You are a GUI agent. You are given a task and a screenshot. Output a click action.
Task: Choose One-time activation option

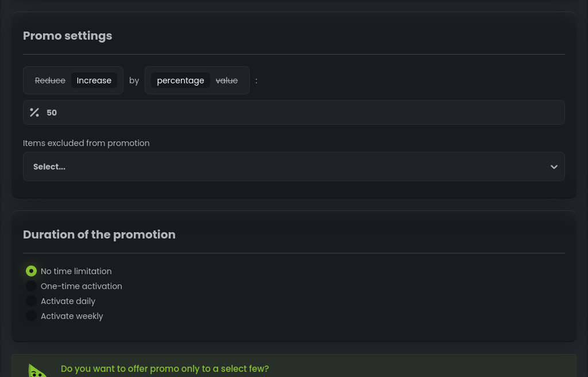pyautogui.click(x=32, y=286)
